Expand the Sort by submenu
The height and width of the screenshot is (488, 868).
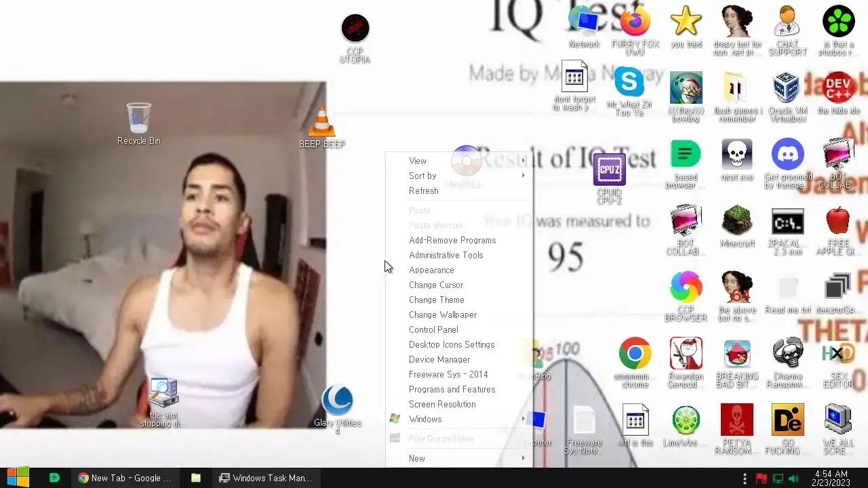click(459, 176)
